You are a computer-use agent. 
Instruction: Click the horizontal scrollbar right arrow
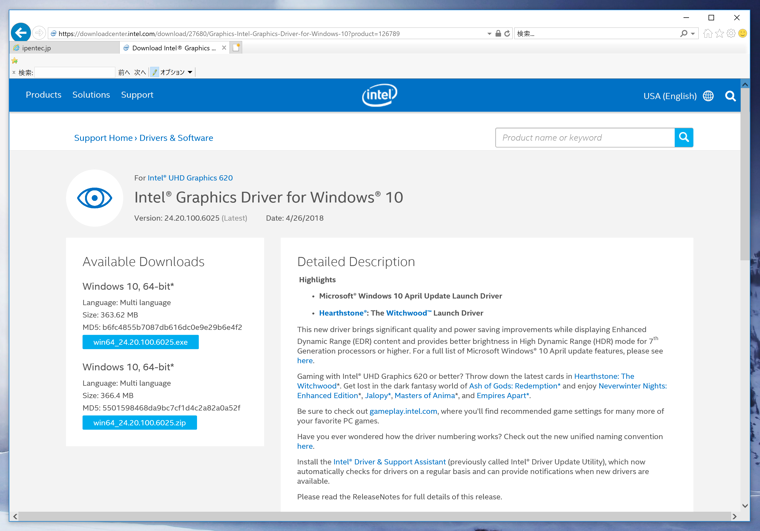734,516
